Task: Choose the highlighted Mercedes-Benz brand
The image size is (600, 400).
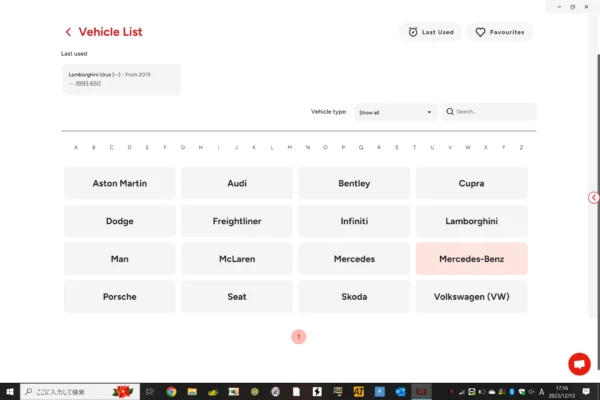Action: [x=471, y=259]
